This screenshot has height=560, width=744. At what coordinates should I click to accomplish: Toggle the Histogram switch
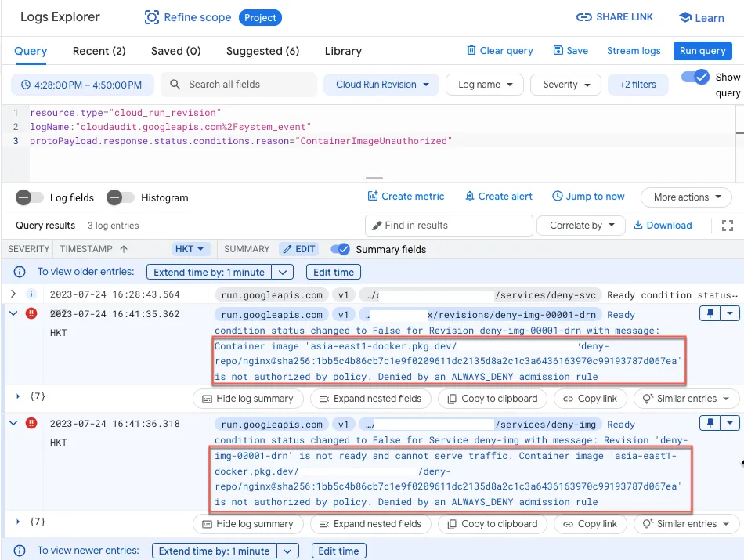(x=120, y=197)
